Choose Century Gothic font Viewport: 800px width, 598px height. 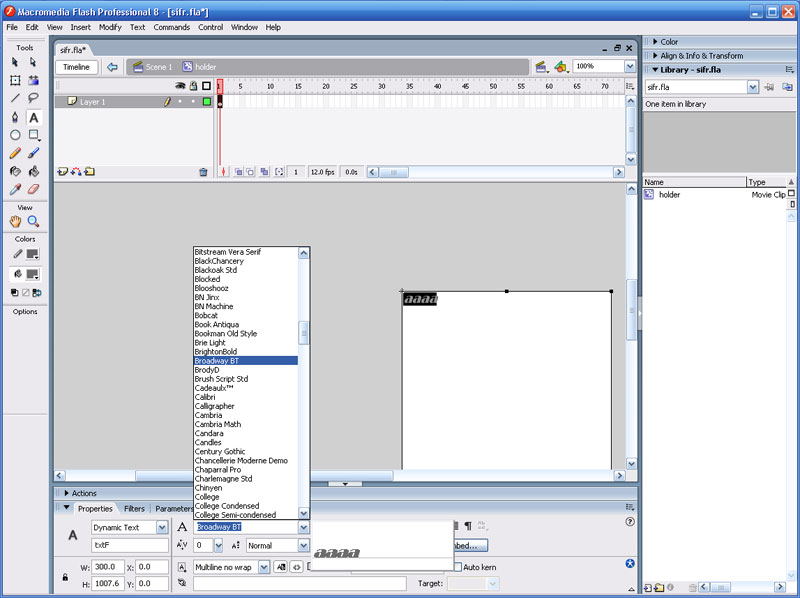tap(219, 452)
